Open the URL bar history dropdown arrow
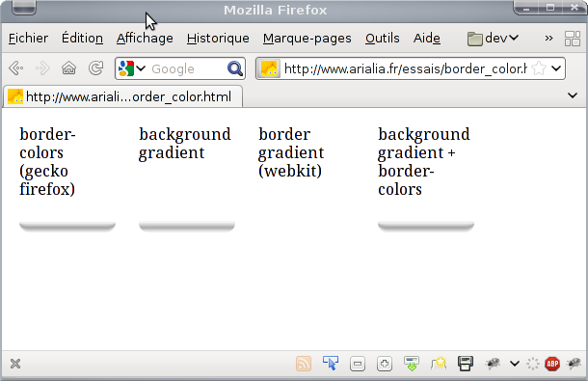588x381 pixels. point(556,68)
